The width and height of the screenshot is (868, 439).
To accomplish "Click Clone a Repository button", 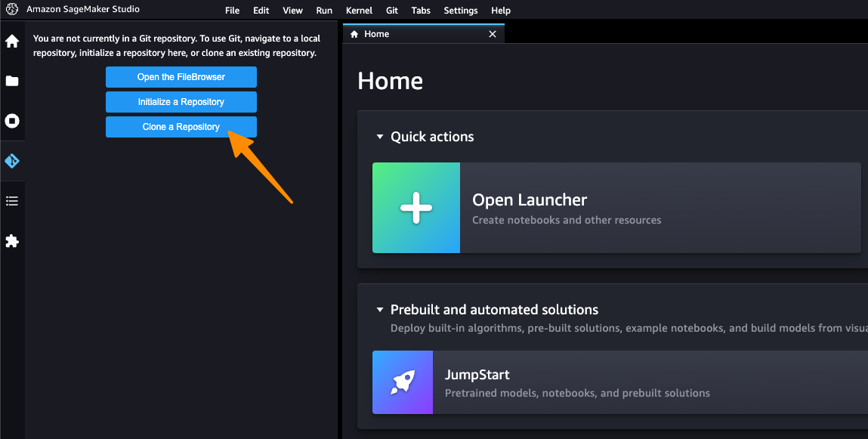I will [x=181, y=127].
